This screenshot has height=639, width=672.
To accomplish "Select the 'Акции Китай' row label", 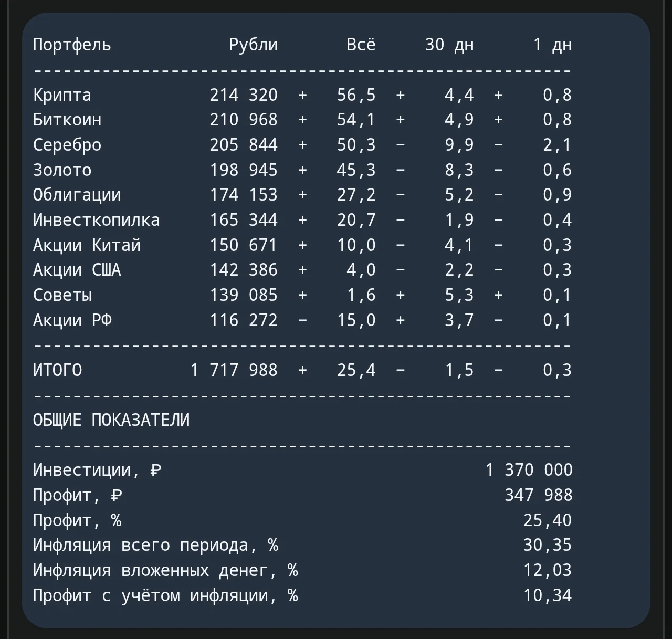I will (x=87, y=245).
